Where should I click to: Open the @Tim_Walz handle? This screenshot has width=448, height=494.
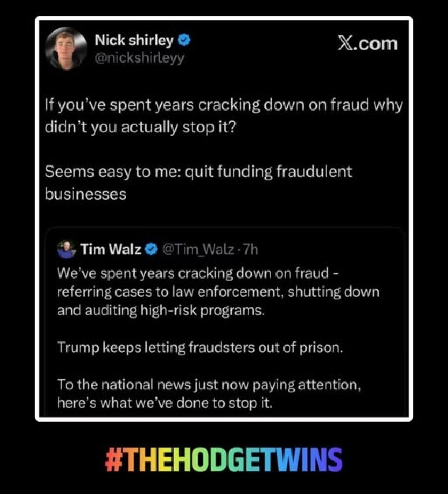click(198, 250)
